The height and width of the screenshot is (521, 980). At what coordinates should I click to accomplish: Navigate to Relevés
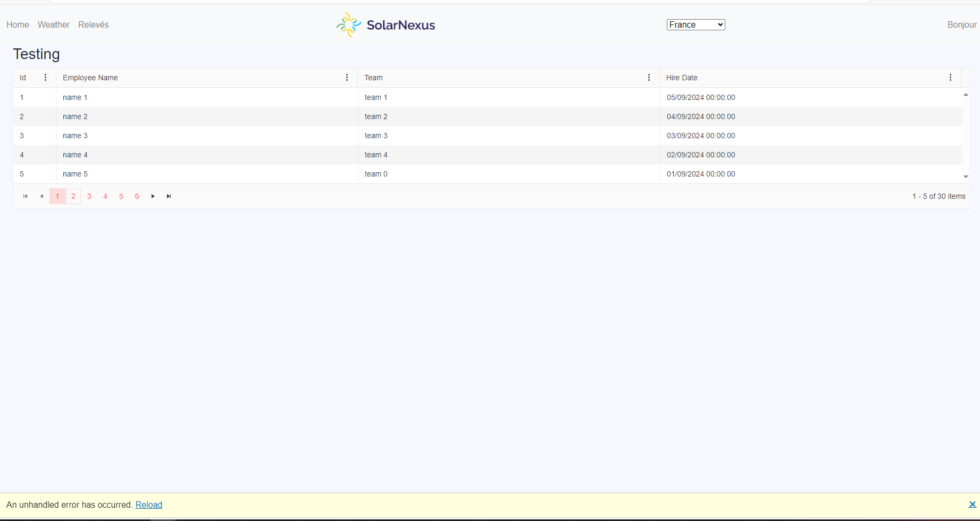click(93, 24)
